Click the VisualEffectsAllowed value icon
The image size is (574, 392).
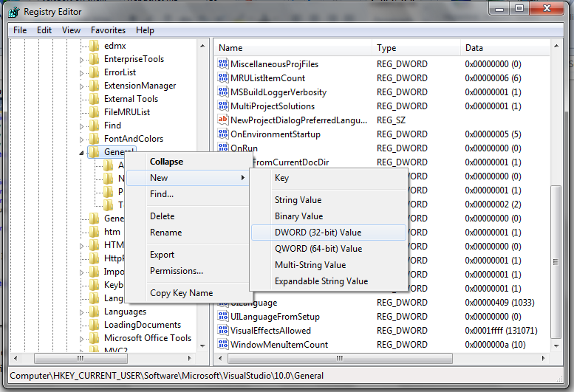pos(222,330)
